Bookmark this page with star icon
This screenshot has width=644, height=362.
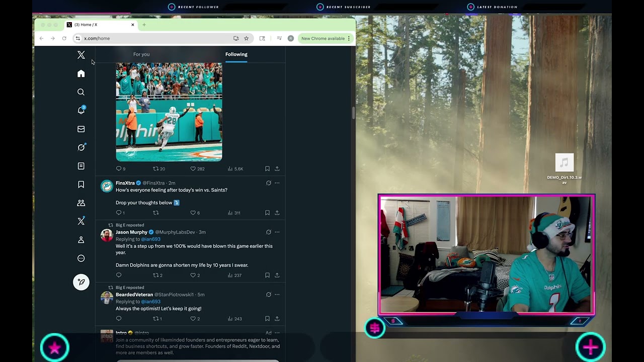246,38
